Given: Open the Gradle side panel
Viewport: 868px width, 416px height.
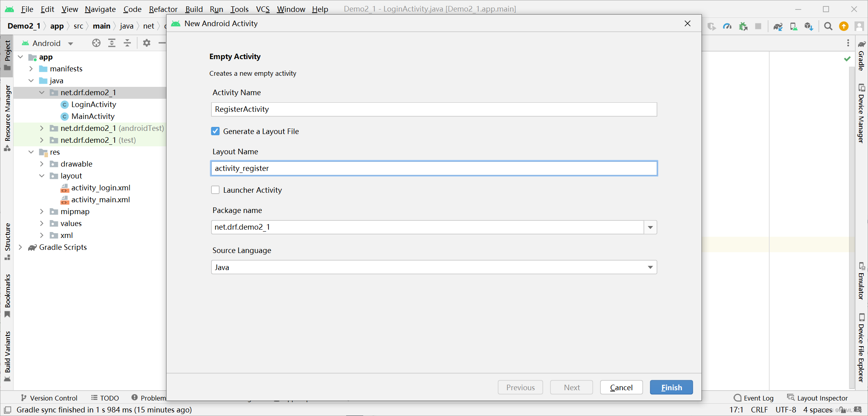Looking at the screenshot, I should [861, 56].
